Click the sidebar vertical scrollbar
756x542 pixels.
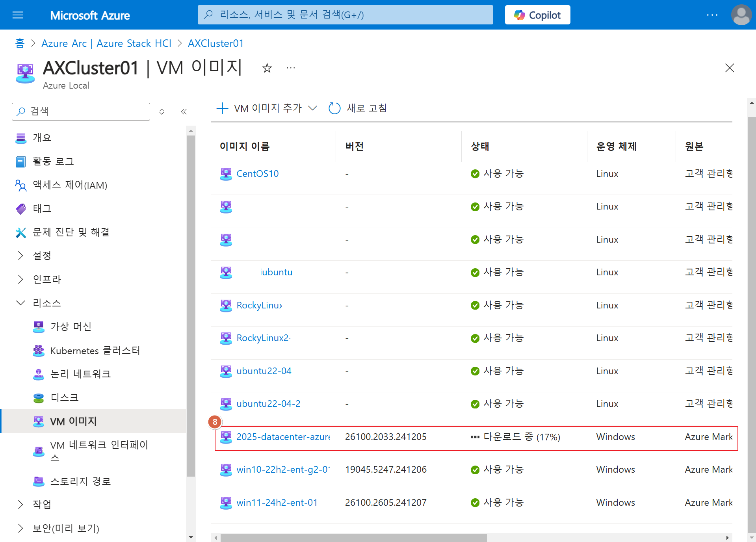pos(191,306)
